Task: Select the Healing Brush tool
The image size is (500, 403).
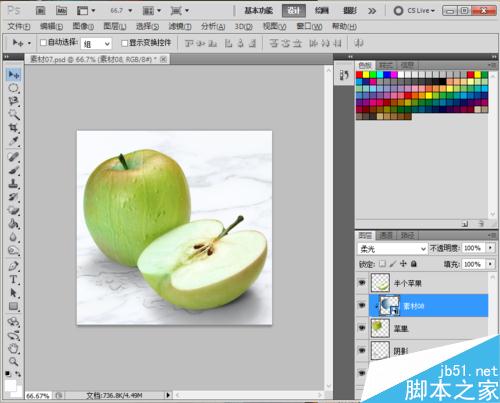Action: pos(13,157)
